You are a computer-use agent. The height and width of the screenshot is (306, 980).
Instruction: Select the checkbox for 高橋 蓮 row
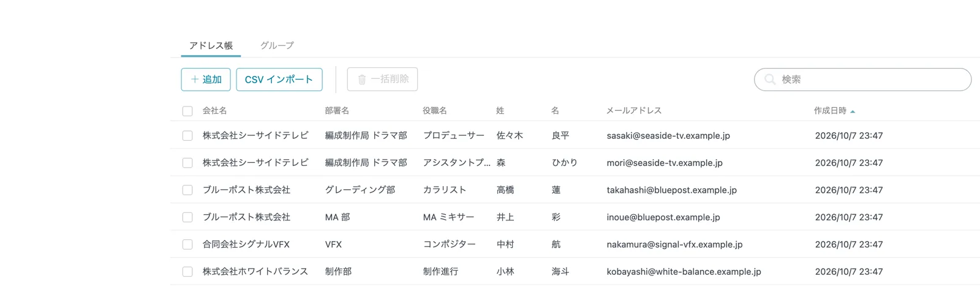187,190
